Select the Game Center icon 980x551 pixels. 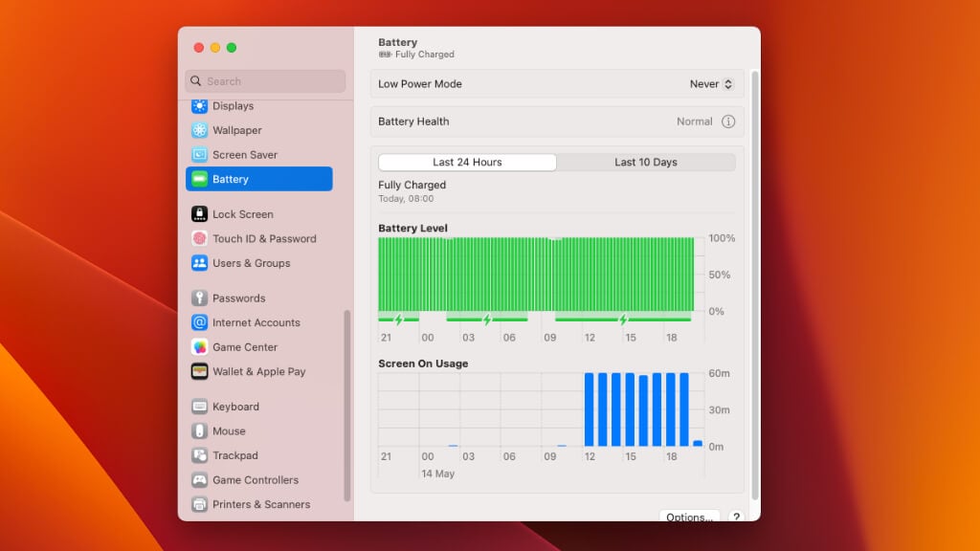[199, 346]
